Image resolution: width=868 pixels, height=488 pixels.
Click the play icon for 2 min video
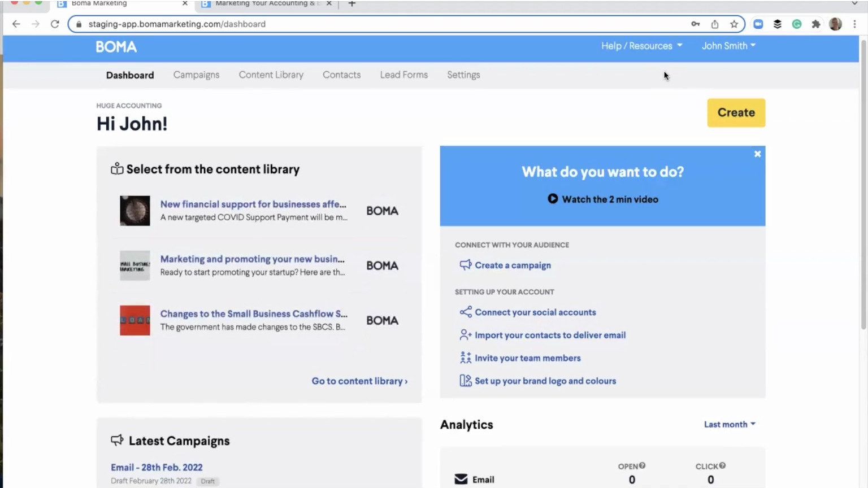click(553, 199)
